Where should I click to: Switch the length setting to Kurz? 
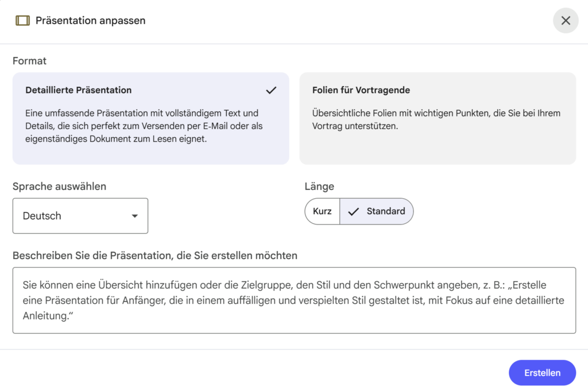(322, 211)
